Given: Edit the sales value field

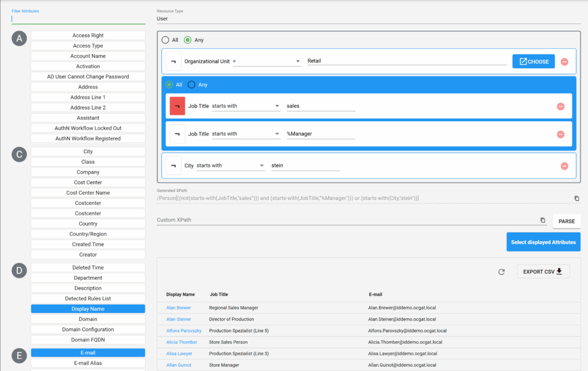Looking at the screenshot, I should point(320,106).
